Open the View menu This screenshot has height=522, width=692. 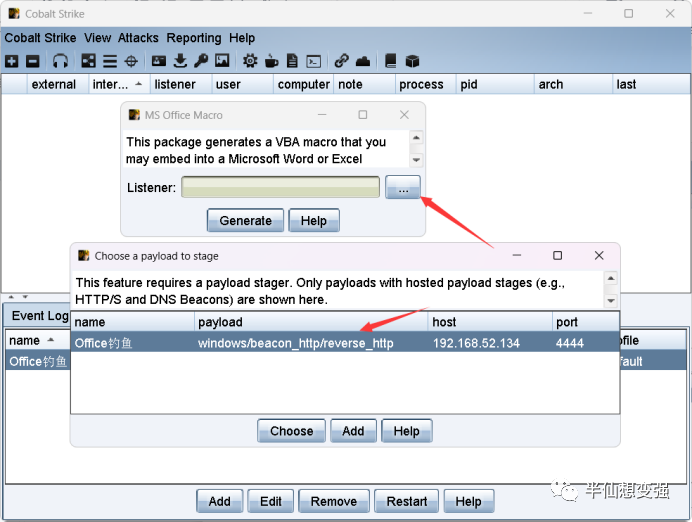(x=98, y=38)
